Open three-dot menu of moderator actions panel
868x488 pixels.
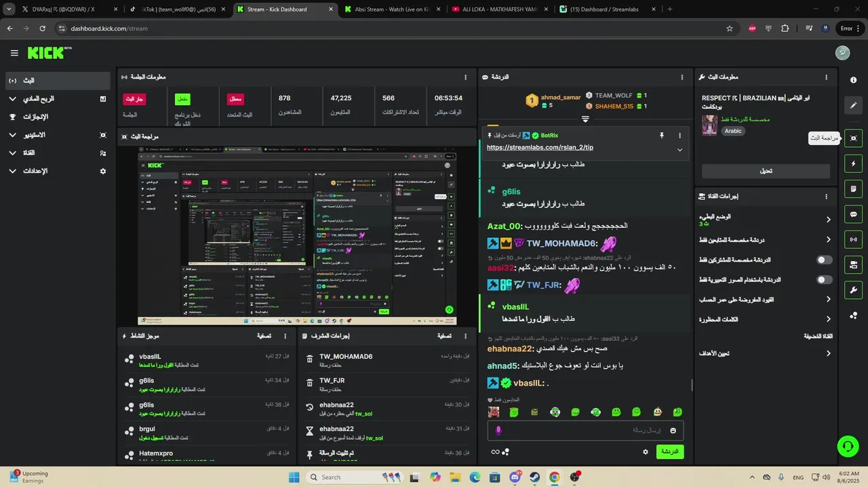(465, 335)
